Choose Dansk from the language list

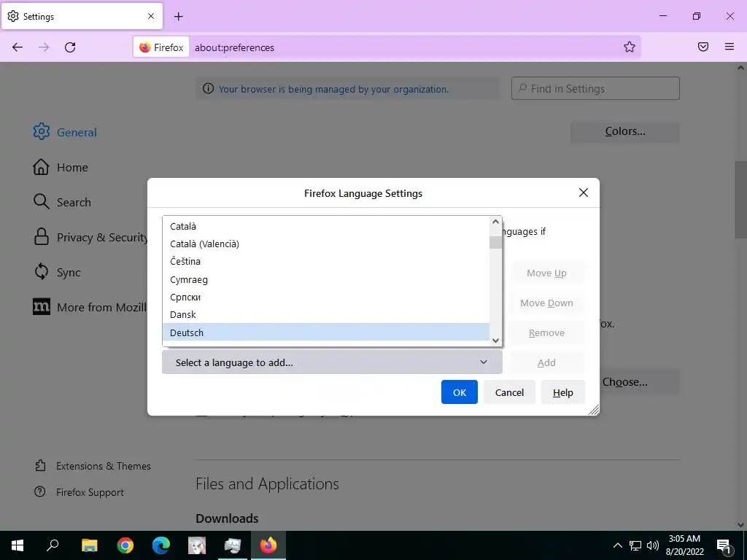click(x=326, y=315)
